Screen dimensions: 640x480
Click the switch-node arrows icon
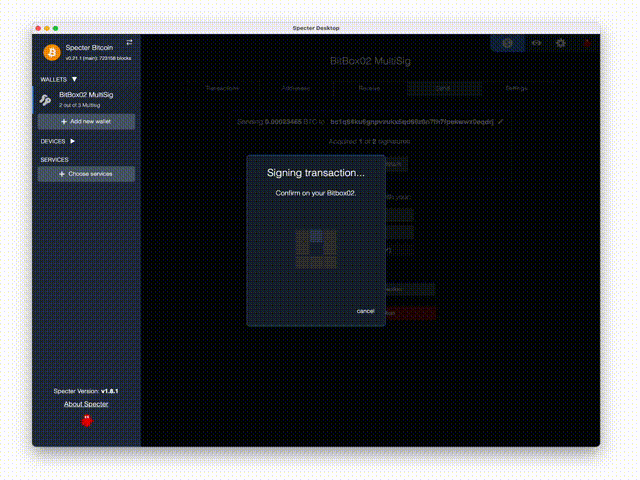[129, 42]
